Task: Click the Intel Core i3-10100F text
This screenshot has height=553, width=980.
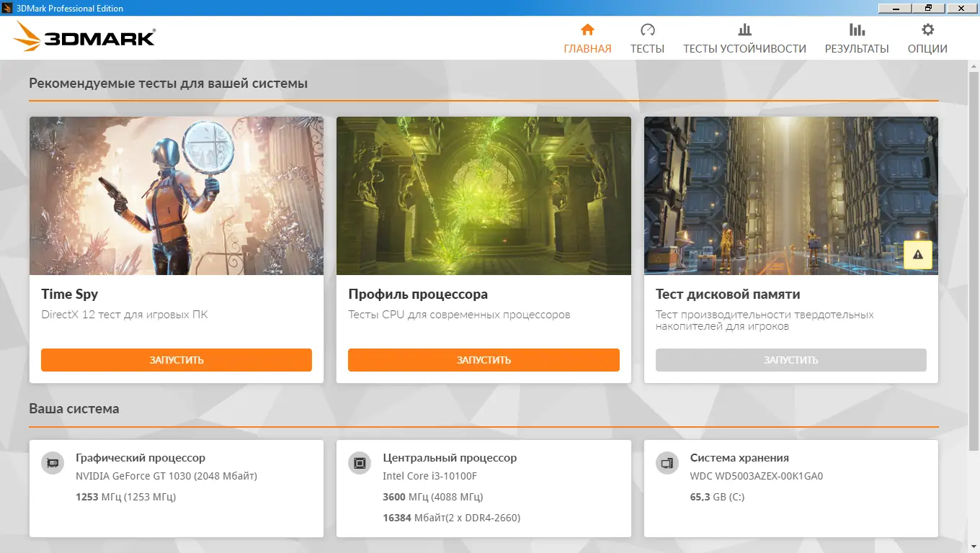Action: tap(430, 476)
